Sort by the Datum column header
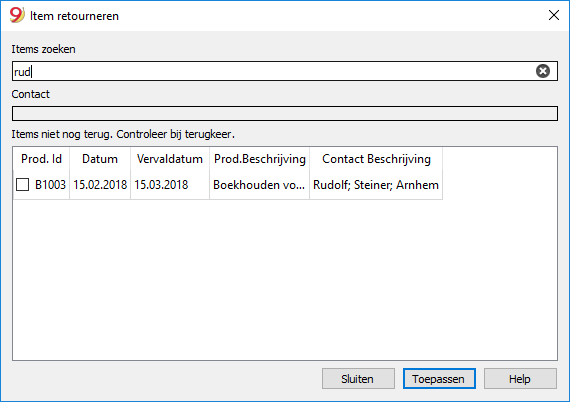The image size is (570, 403). (x=100, y=159)
